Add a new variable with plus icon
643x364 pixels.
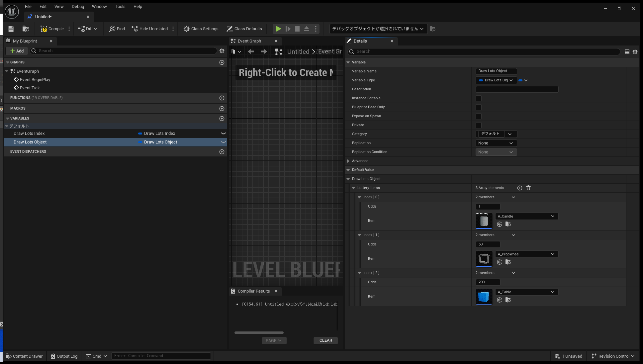pos(222,119)
